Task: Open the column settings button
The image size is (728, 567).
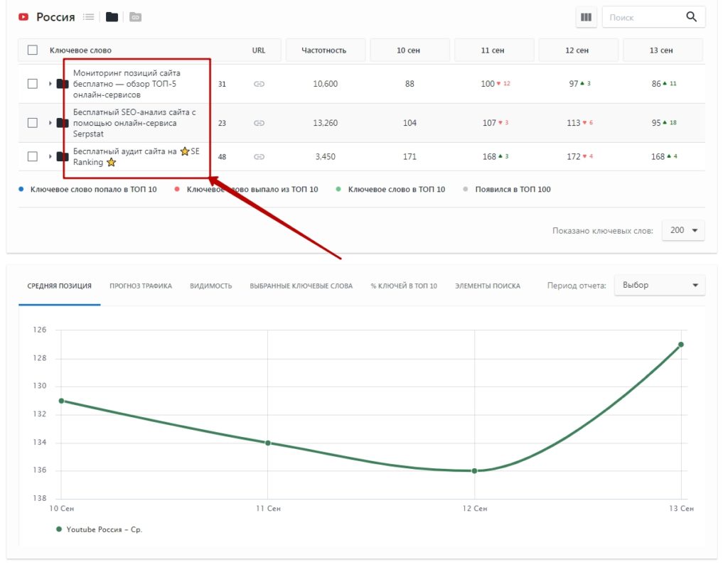Action: point(587,17)
